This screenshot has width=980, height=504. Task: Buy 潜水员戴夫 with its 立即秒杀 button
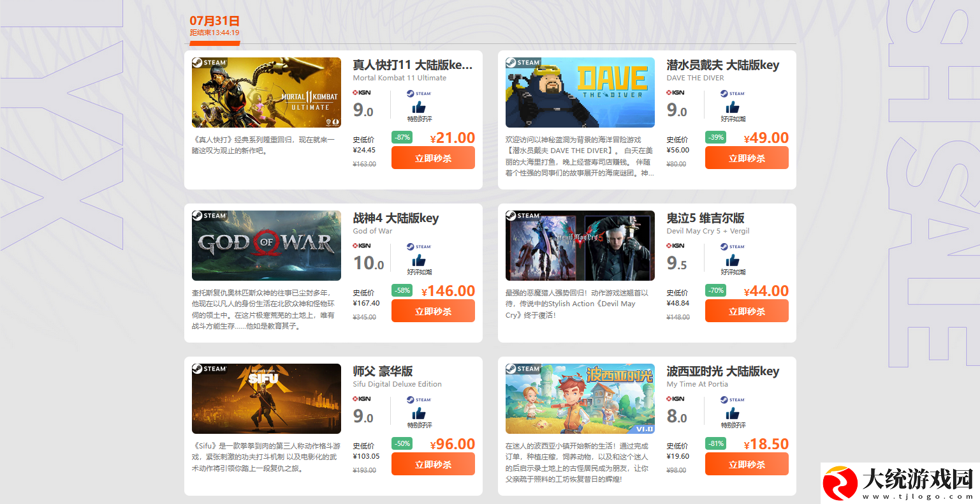click(747, 158)
